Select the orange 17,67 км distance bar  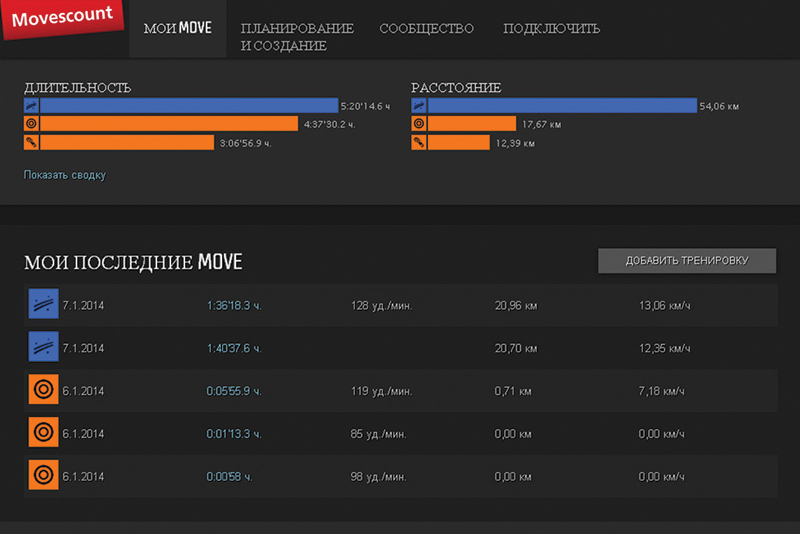pos(472,123)
